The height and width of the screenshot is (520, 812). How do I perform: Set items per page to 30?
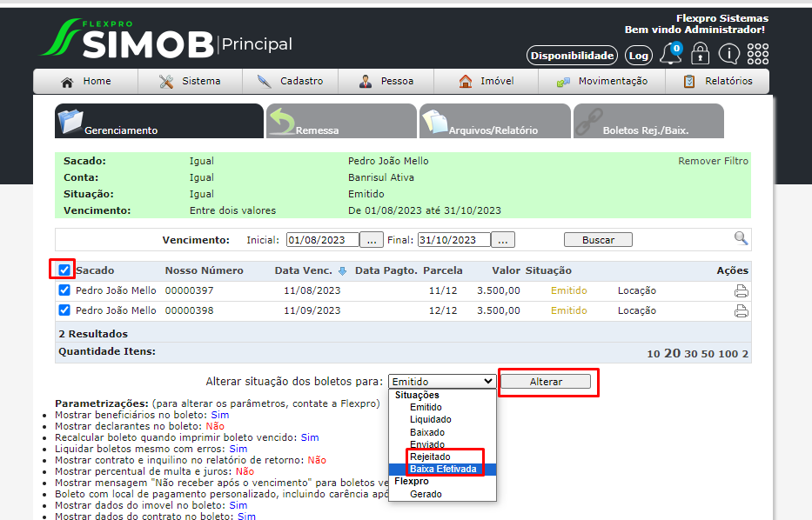(691, 354)
